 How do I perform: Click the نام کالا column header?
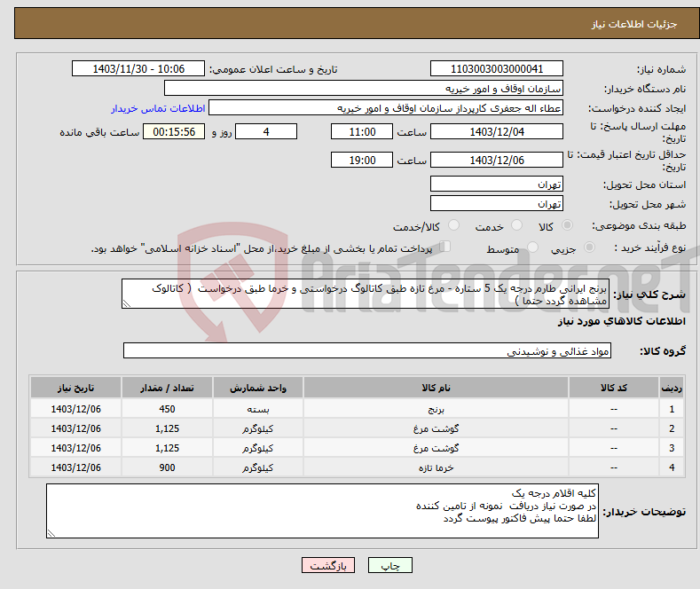coord(436,388)
